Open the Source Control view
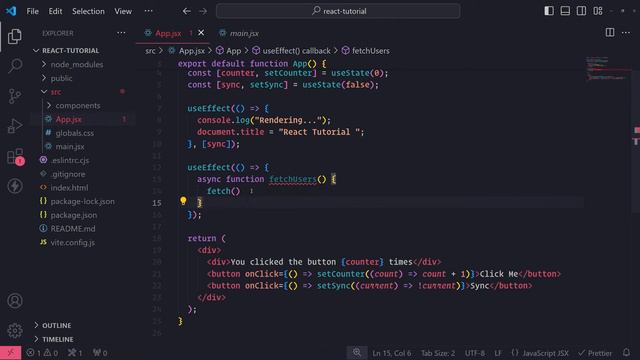Viewport: 640px width, 360px height. 15,96
